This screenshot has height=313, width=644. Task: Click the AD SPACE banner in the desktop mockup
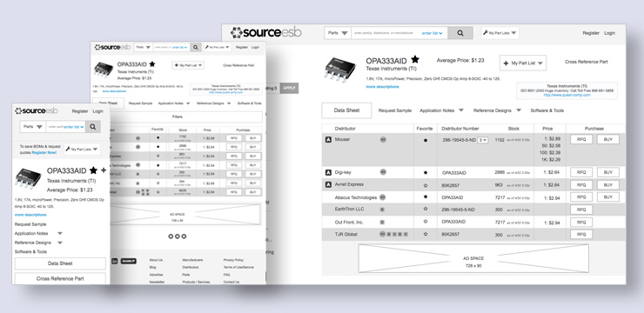pyautogui.click(x=473, y=258)
